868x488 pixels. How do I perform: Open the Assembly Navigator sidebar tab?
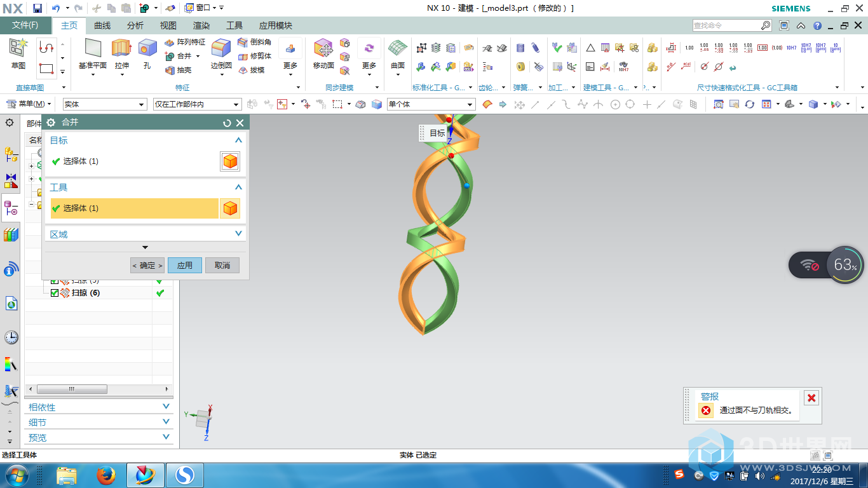click(11, 154)
